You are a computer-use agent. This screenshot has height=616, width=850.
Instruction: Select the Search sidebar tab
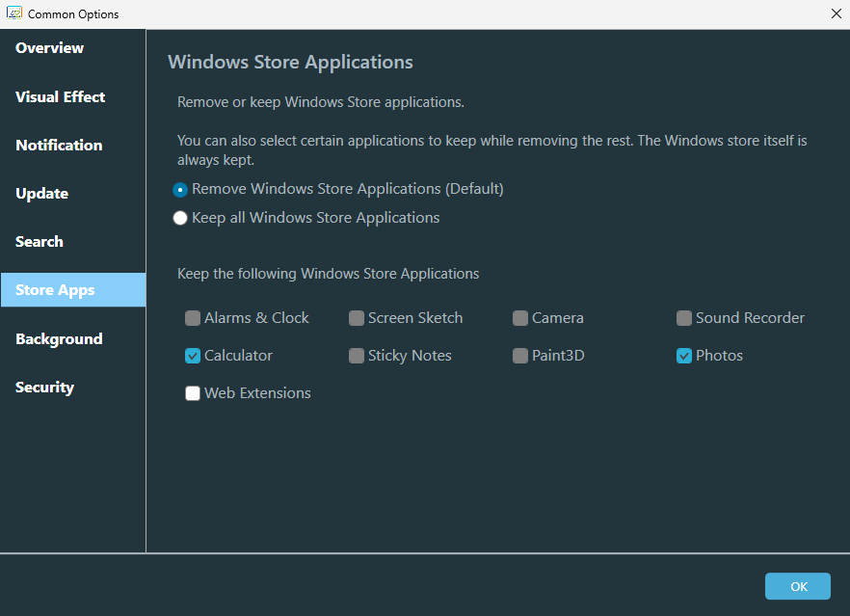point(40,242)
